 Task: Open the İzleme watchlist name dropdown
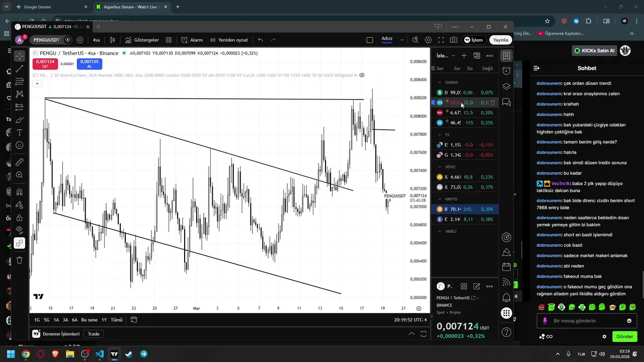tap(446, 56)
